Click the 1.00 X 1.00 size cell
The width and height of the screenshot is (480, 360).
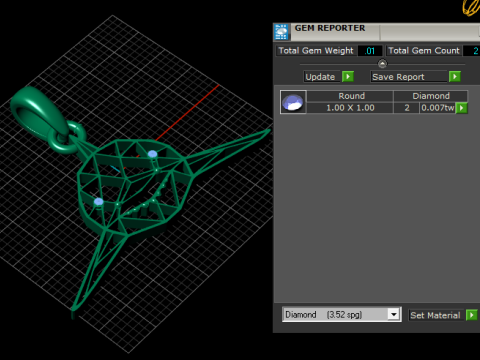click(x=350, y=108)
